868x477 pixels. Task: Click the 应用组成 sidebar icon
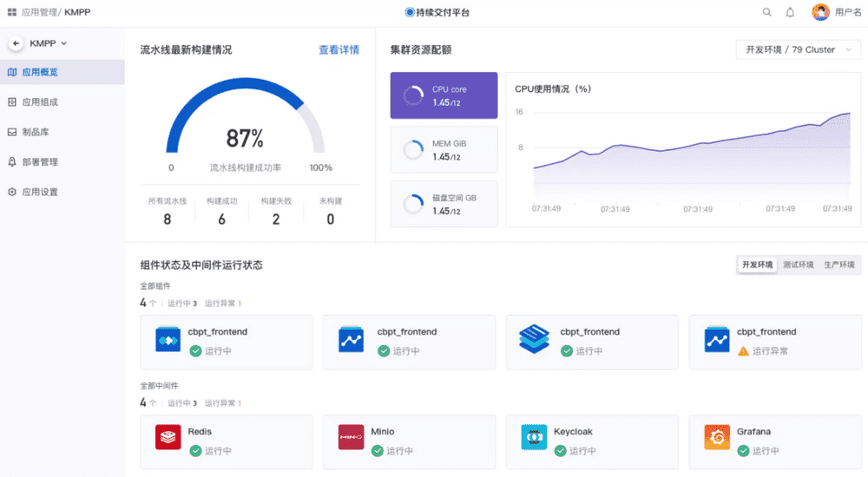[x=12, y=101]
